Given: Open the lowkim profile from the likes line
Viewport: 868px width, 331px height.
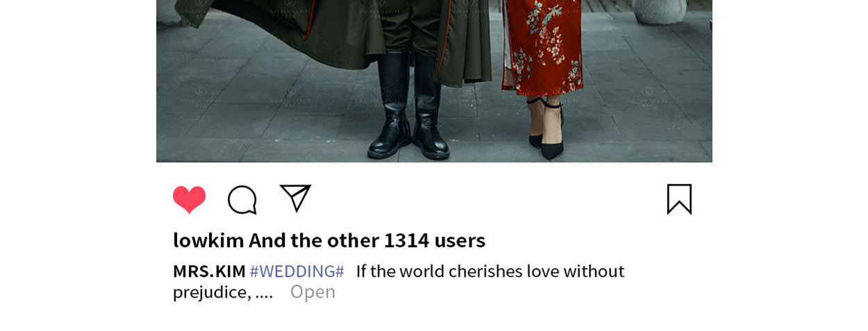Looking at the screenshot, I should pos(208,240).
